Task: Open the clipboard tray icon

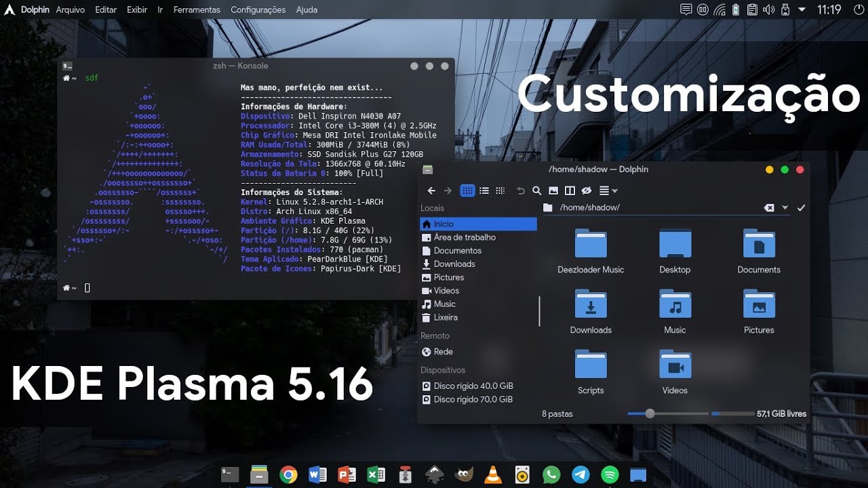Action: pos(752,9)
